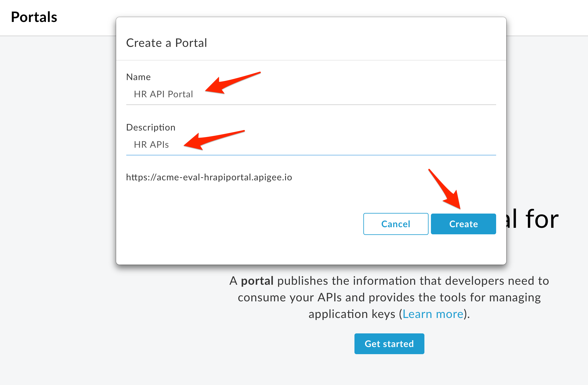The width and height of the screenshot is (588, 385).
Task: Select the Portals page heading
Action: coord(34,17)
